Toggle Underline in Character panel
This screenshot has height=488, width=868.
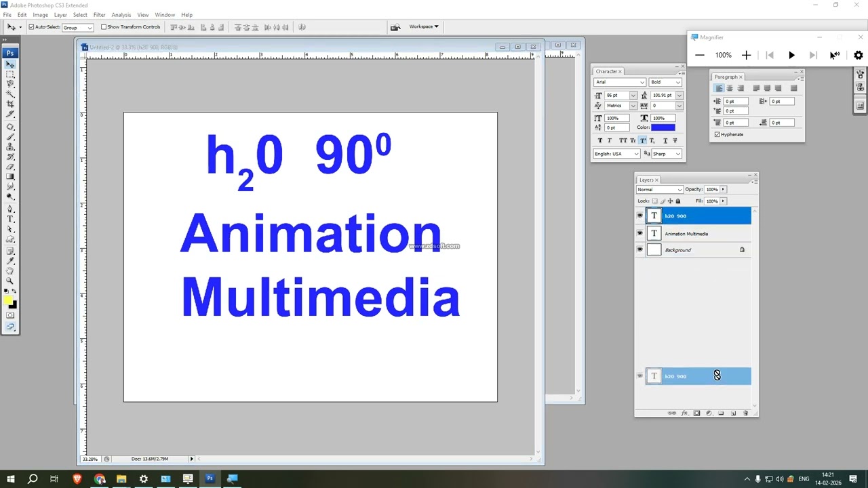click(665, 140)
